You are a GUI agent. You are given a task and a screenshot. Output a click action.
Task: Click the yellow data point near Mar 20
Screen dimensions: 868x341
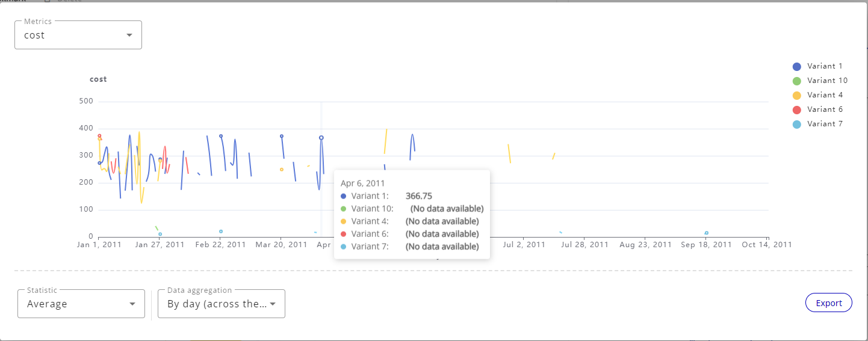point(282,170)
